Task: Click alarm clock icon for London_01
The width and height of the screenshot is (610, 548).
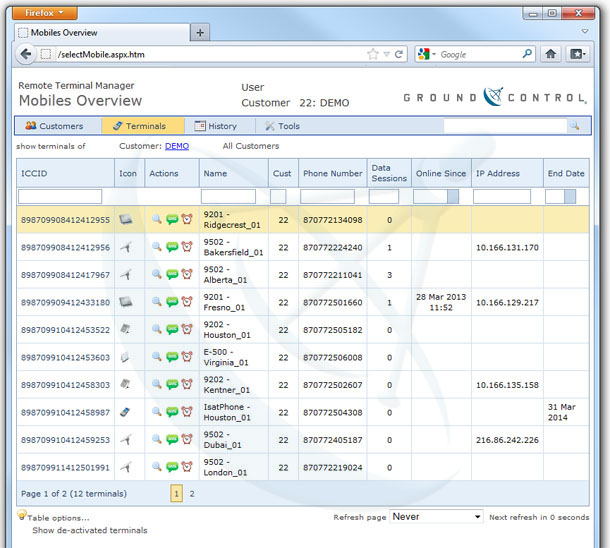Action: click(x=187, y=467)
